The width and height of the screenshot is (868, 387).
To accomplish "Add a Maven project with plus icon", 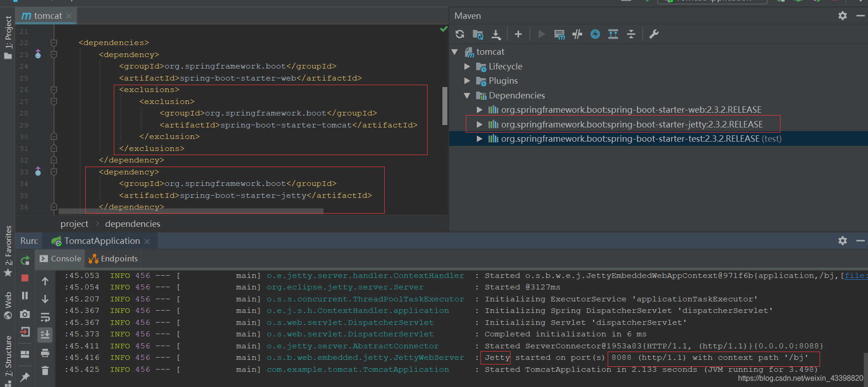I will tap(518, 34).
